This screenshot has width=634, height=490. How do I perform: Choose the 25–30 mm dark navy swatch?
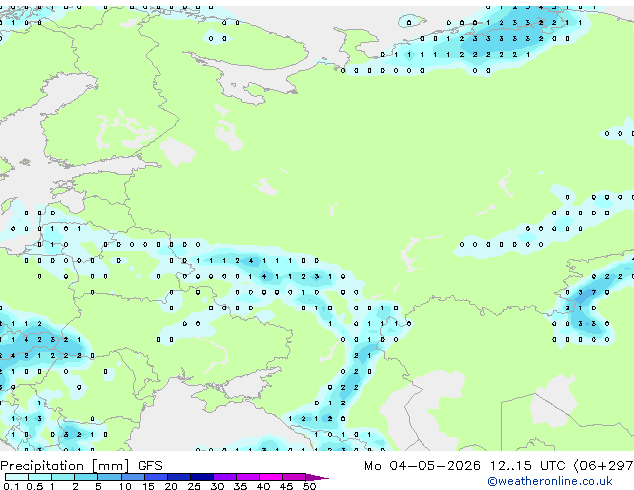[201, 477]
